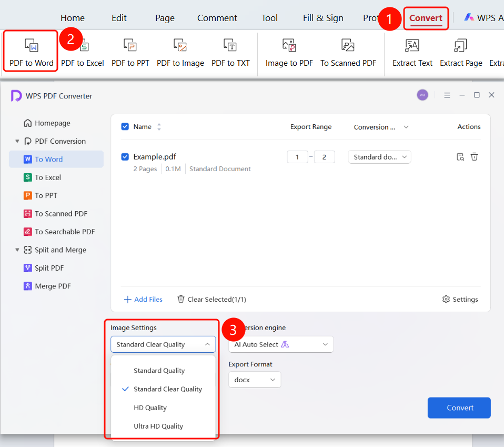
Task: Open converter Settings with the gear
Action: pyautogui.click(x=460, y=300)
